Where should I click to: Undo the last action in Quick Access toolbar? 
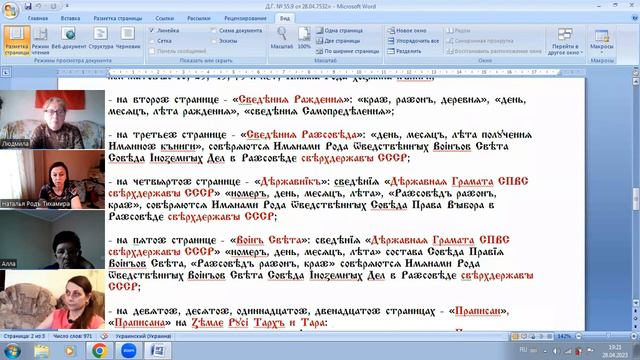[x=39, y=6]
